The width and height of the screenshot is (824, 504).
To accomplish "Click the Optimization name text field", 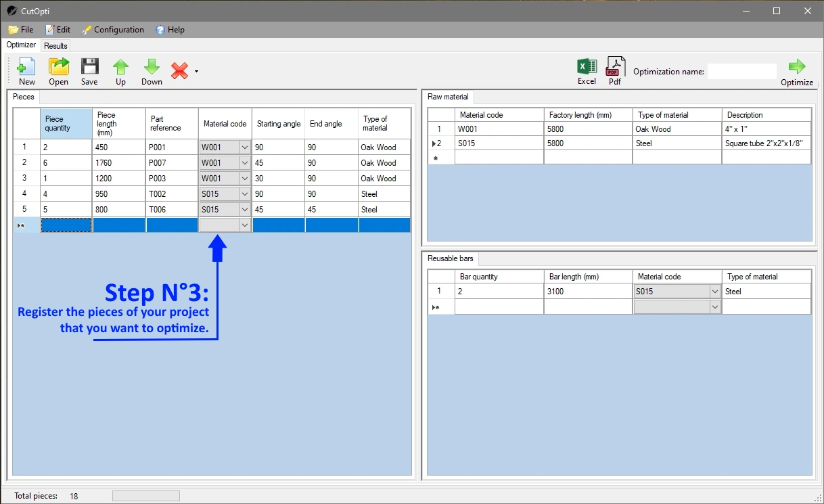I will [x=741, y=72].
